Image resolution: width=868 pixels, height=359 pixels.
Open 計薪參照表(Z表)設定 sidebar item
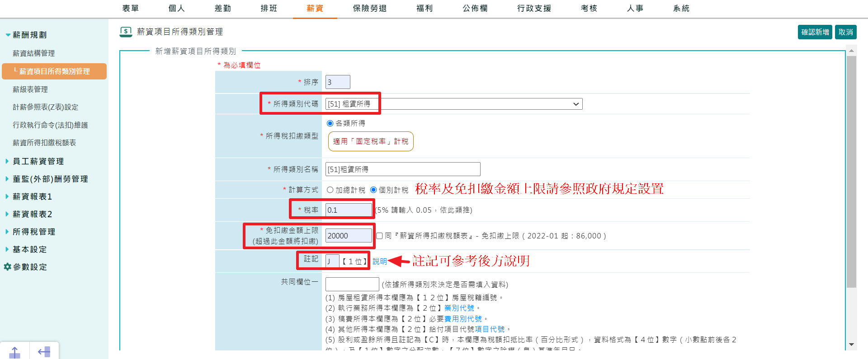[46, 107]
